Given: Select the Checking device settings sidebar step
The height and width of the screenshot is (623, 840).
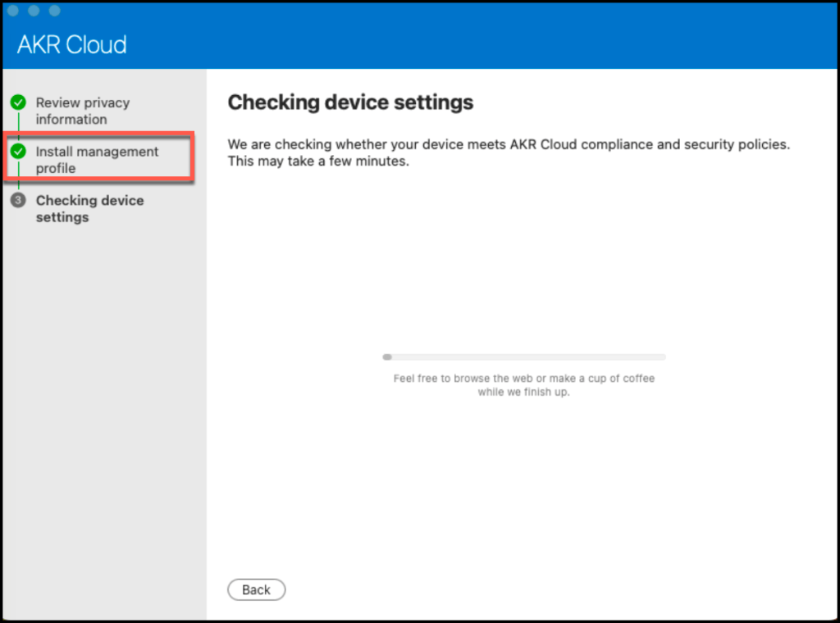Looking at the screenshot, I should pos(89,208).
